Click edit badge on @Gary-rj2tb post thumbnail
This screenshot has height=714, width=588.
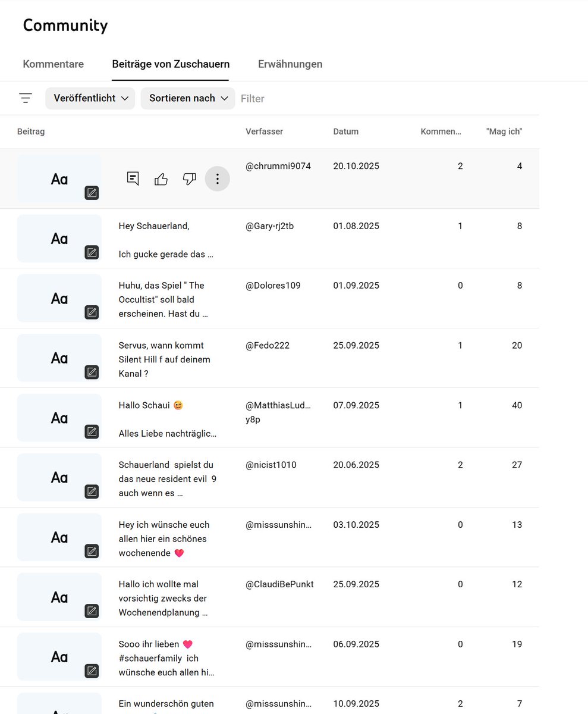[x=92, y=252]
